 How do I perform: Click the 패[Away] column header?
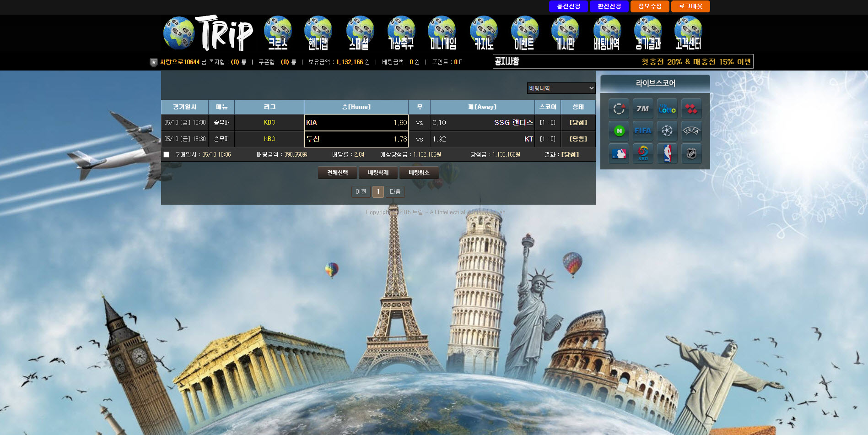(x=483, y=107)
